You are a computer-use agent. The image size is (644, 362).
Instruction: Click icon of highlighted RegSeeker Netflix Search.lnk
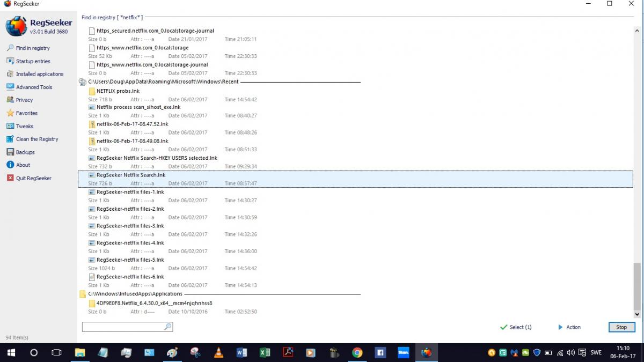point(92,175)
